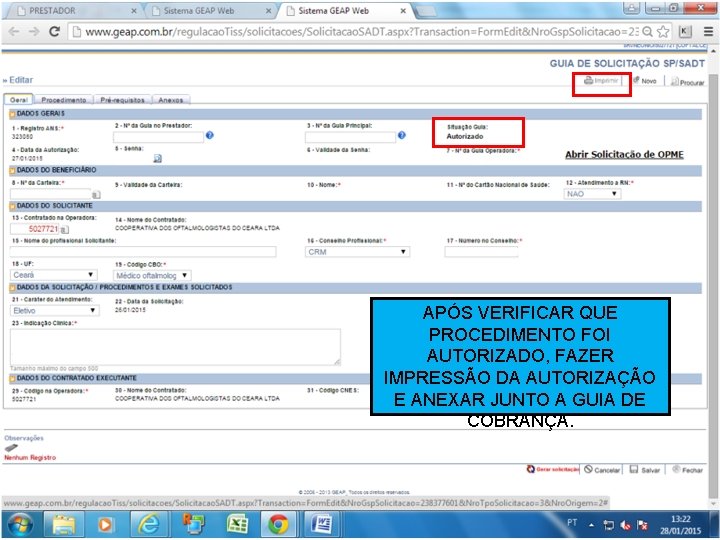Open Windows Media Player from taskbar
This screenshot has width=720, height=540.
106,524
